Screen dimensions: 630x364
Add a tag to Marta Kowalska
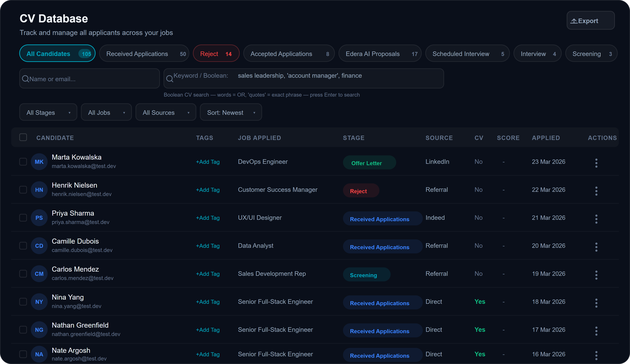[x=208, y=162]
